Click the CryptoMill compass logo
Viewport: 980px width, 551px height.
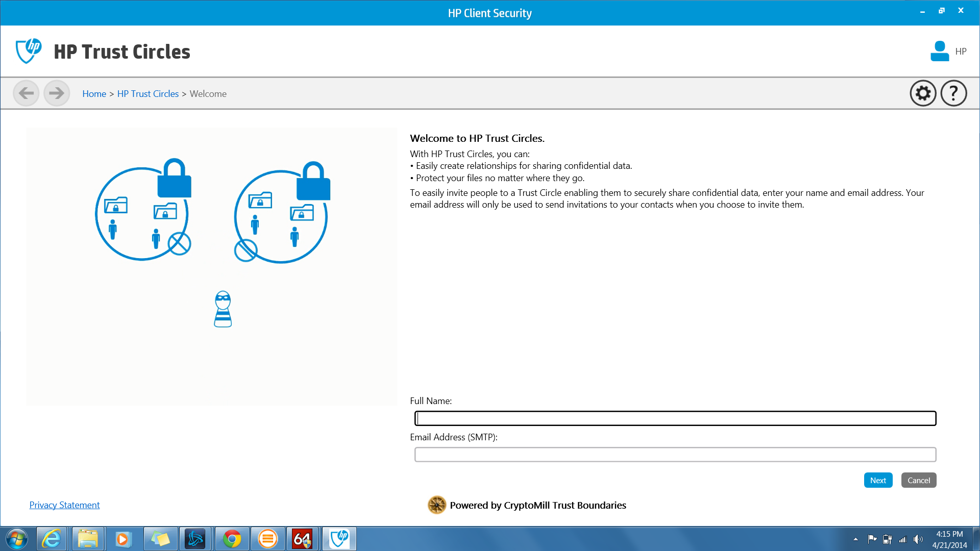point(437,505)
